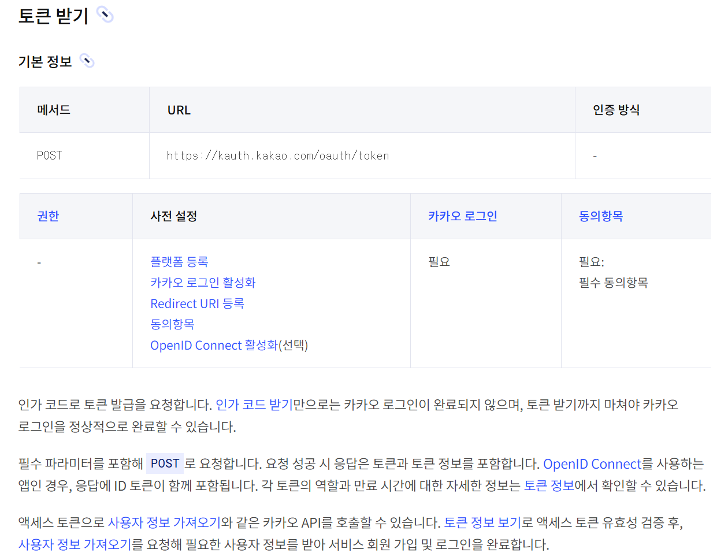Click the 기본 정보 heading

coord(45,61)
